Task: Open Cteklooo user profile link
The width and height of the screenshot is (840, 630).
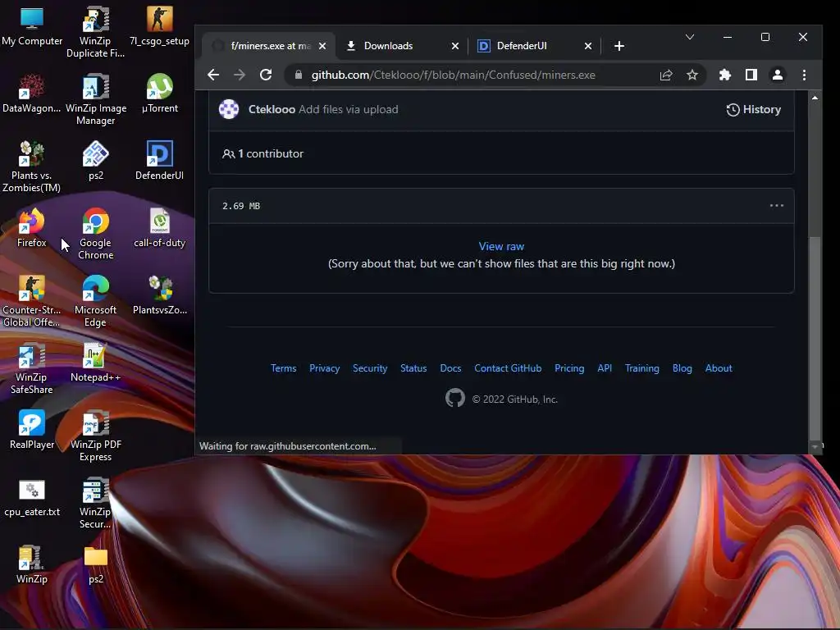Action: pos(272,109)
